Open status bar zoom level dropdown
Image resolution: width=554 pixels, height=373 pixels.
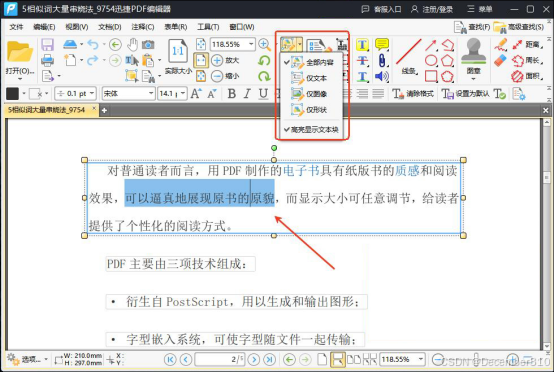(x=421, y=360)
